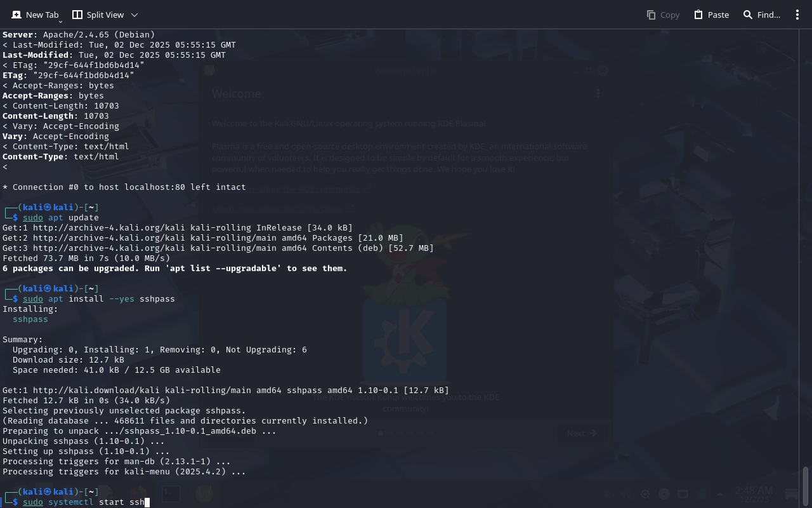
Task: Expand the New Tab dropdown arrow
Action: click(61, 21)
